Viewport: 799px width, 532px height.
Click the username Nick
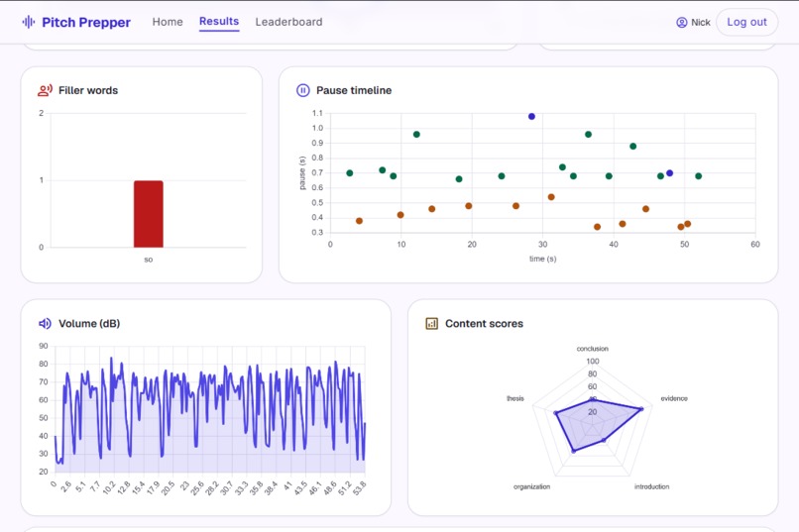[701, 23]
